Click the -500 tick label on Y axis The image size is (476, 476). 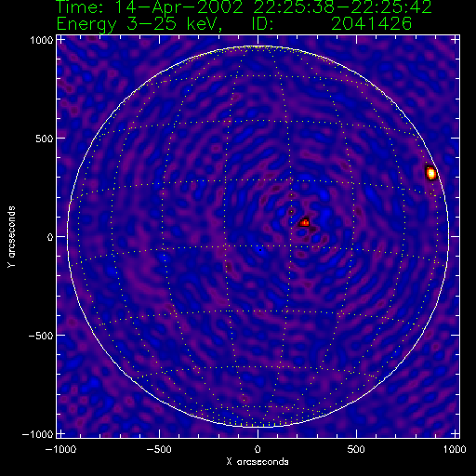pyautogui.click(x=41, y=336)
